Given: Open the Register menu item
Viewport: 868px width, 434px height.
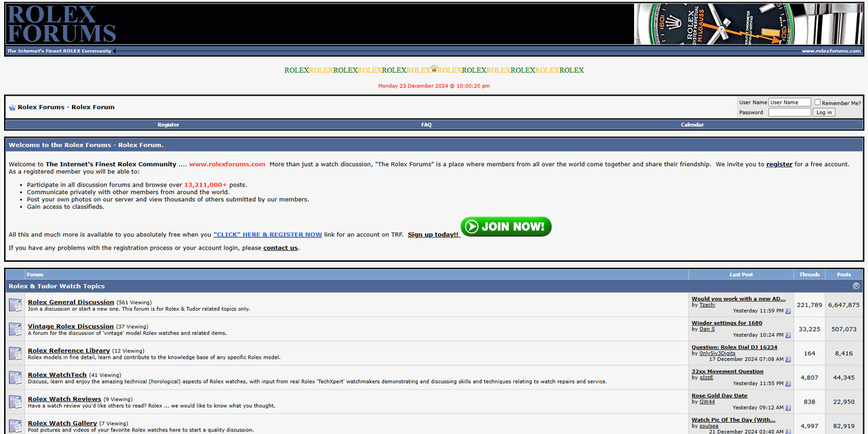Looking at the screenshot, I should point(168,125).
